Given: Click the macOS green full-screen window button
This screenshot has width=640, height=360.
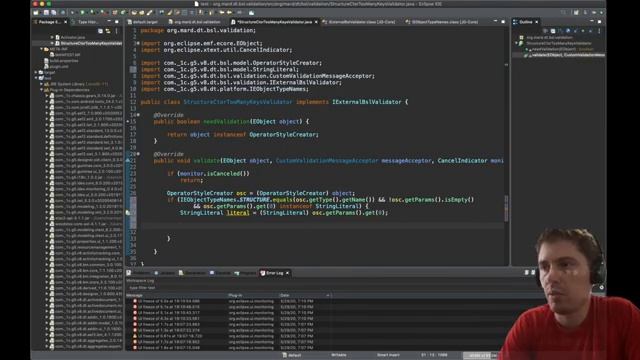Looking at the screenshot, I should [x=49, y=4].
